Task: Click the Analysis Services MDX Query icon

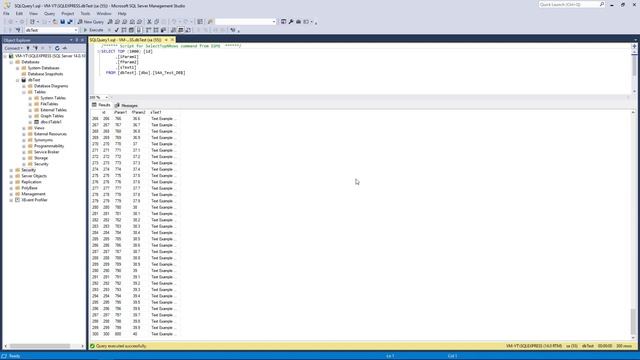Action: pyautogui.click(x=117, y=22)
